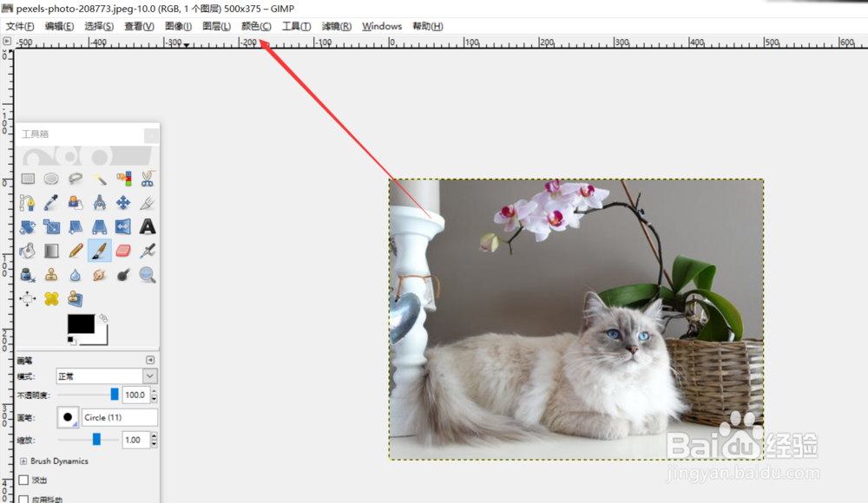The width and height of the screenshot is (868, 503).
Task: Select the Blur/Sharpen droplet tool
Action: (76, 275)
